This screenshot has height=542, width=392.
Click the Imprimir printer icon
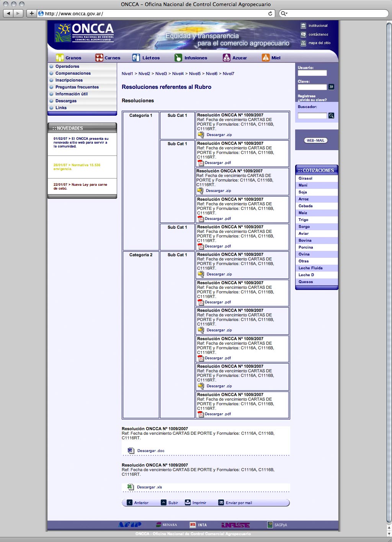[188, 503]
